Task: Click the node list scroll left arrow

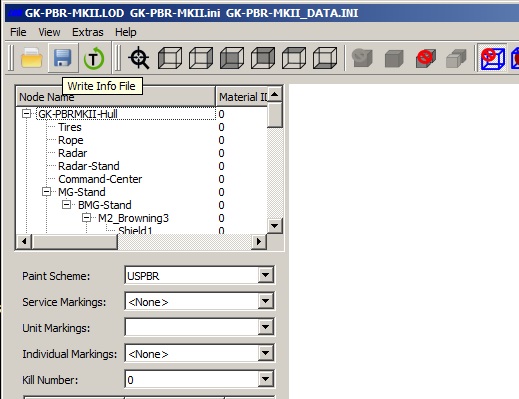Action: click(24, 241)
